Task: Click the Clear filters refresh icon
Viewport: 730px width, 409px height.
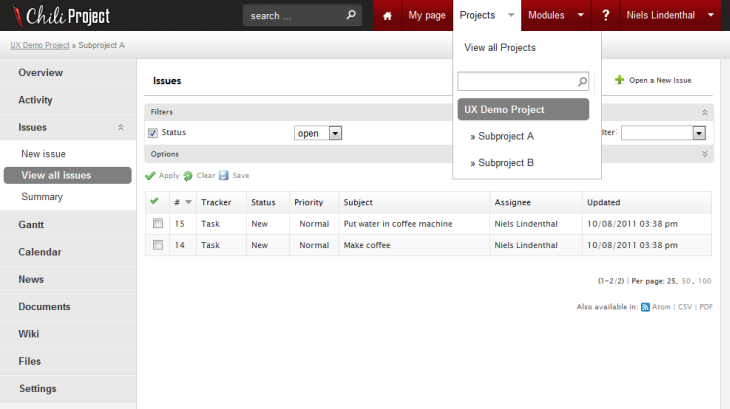Action: (x=188, y=175)
